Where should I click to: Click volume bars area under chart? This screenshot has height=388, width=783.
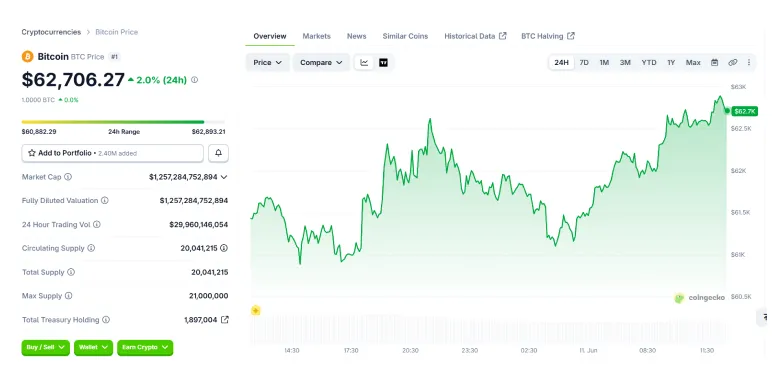489,330
